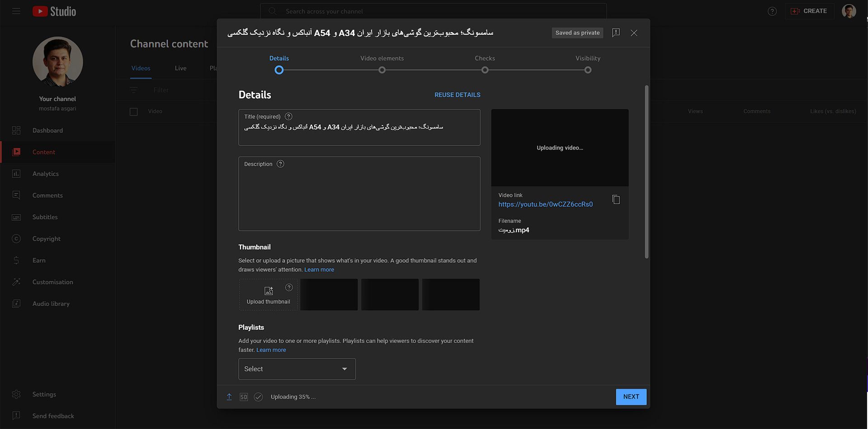Click the Saved as private badge

point(577,33)
